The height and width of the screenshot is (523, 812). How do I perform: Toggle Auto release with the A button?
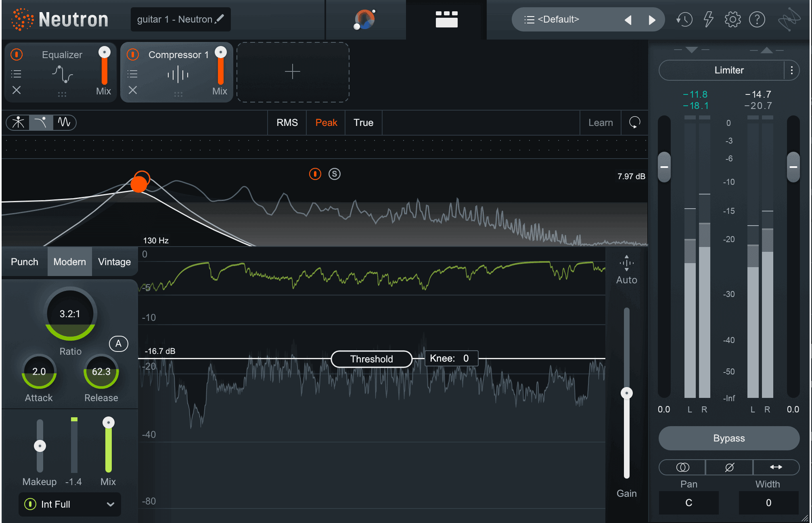pyautogui.click(x=119, y=344)
